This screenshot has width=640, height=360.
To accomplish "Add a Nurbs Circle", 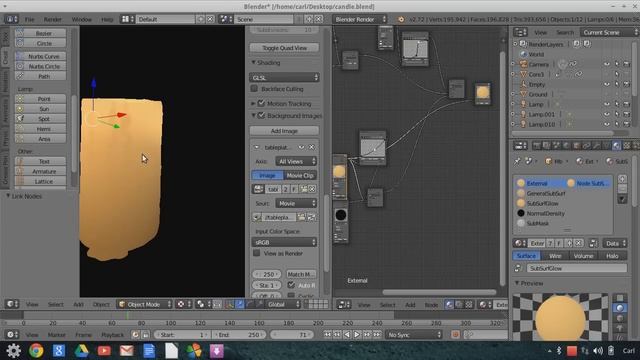I will coord(40,66).
